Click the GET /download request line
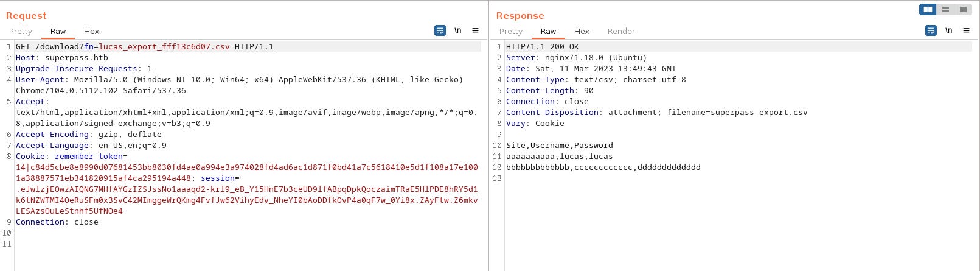This screenshot has height=271, width=980. (x=145, y=47)
